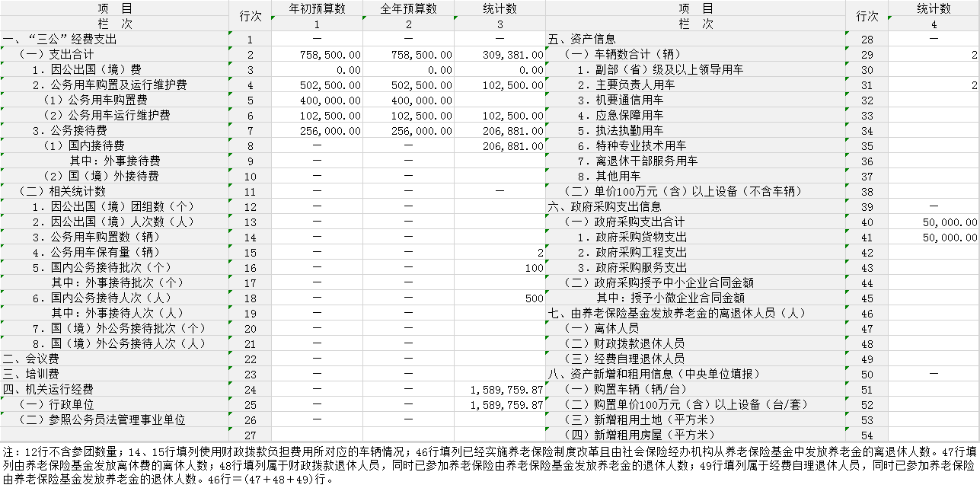The image size is (980, 488).
Task: Select 国内公务接待批次 value cell showing 100
Action: [500, 268]
